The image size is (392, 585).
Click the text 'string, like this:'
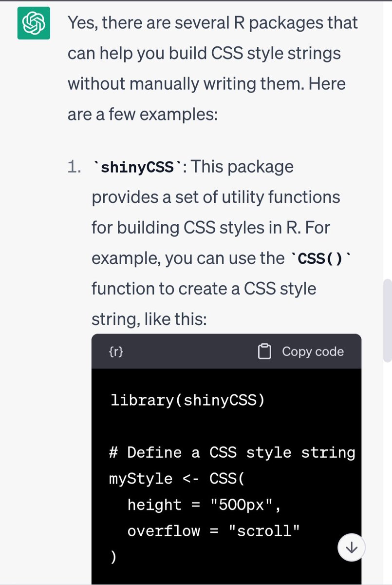click(x=149, y=319)
